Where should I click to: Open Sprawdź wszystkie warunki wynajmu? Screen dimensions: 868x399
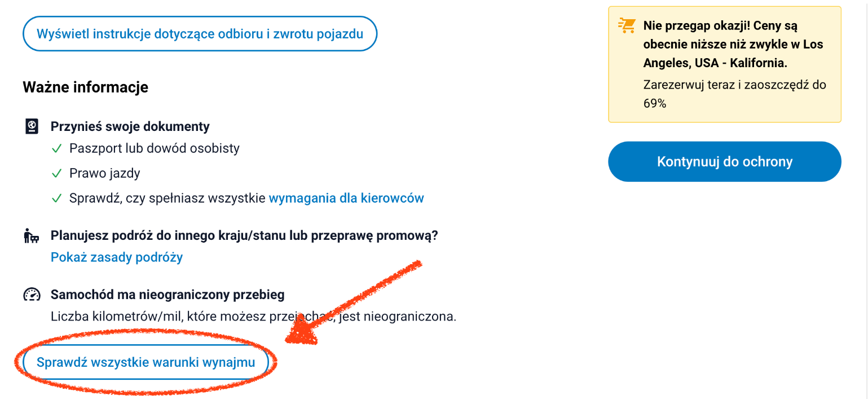(146, 362)
